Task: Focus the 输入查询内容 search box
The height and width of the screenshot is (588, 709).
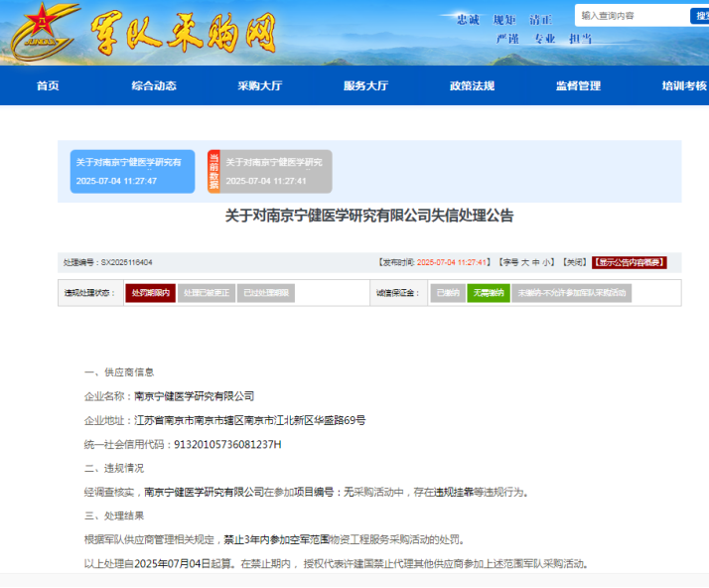Action: tap(632, 16)
